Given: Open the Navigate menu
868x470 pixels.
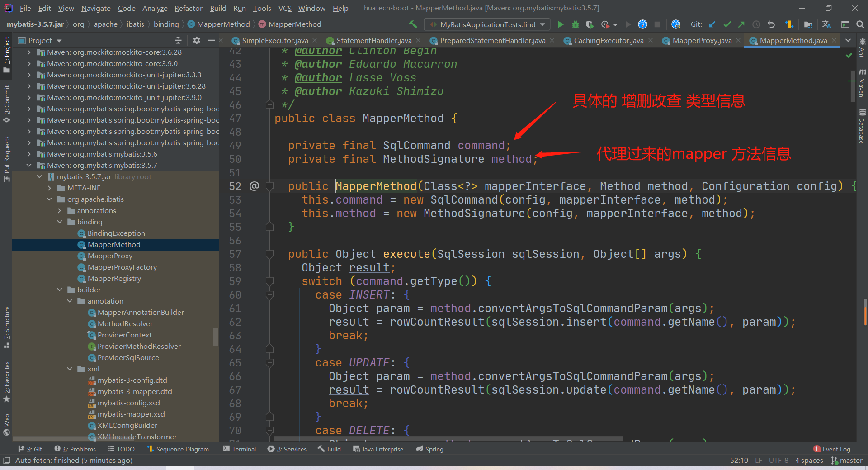Looking at the screenshot, I should point(96,8).
